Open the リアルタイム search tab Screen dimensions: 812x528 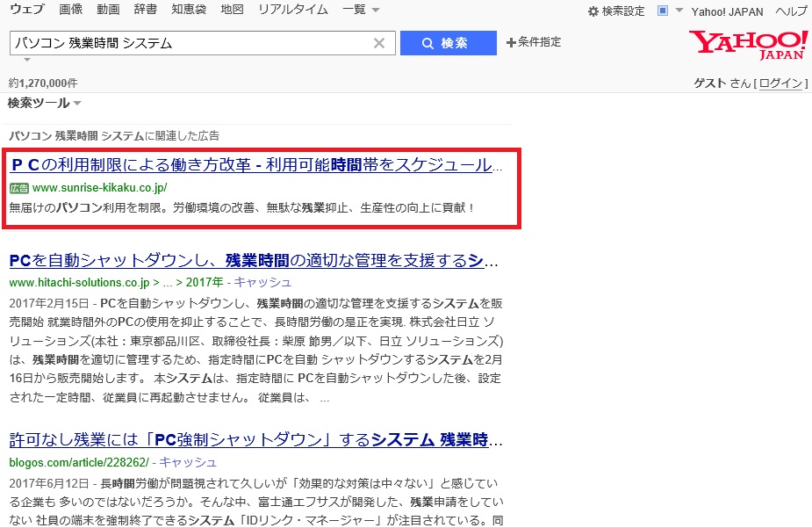point(292,10)
